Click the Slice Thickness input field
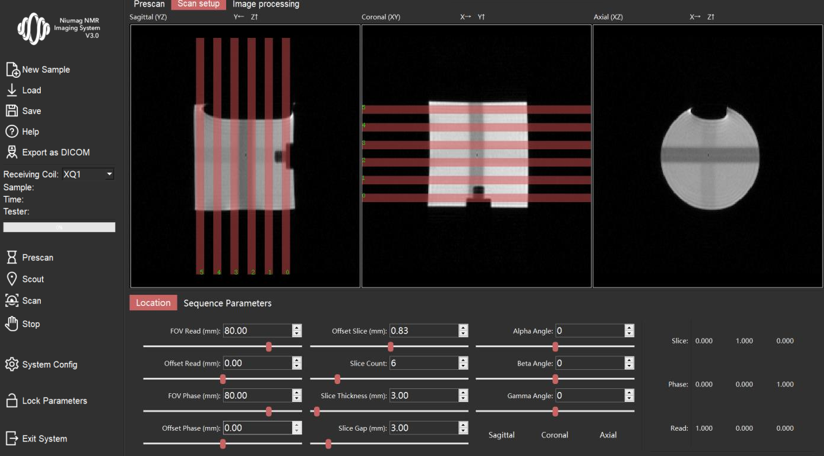This screenshot has width=824, height=456. 423,396
